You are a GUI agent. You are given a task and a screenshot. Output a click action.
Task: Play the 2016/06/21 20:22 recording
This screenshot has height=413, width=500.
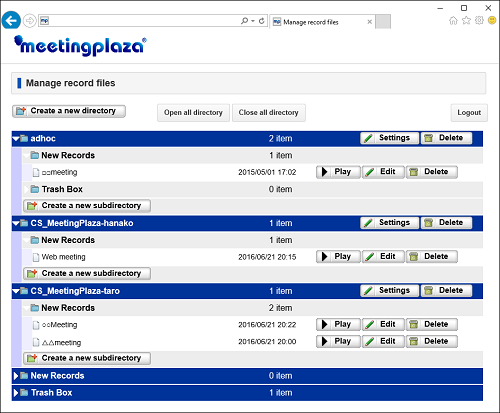(x=338, y=324)
